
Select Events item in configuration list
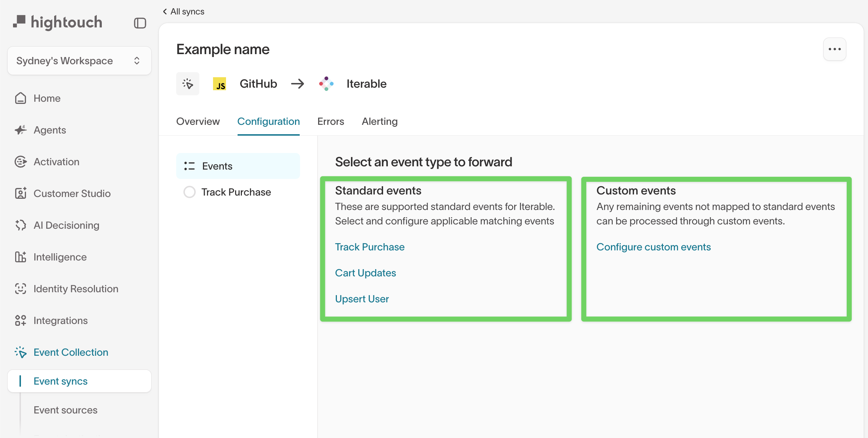click(238, 166)
